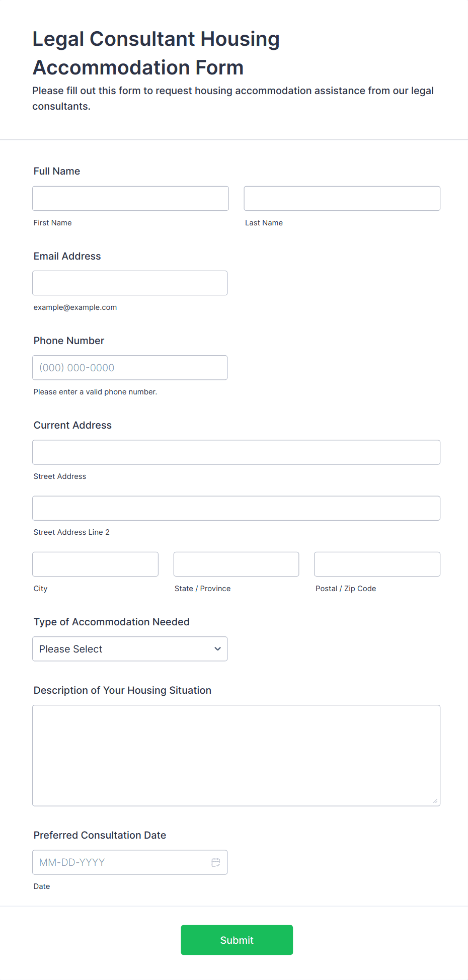Image resolution: width=468 pixels, height=980 pixels.
Task: Grab the textarea resize handle corner
Action: (435, 801)
